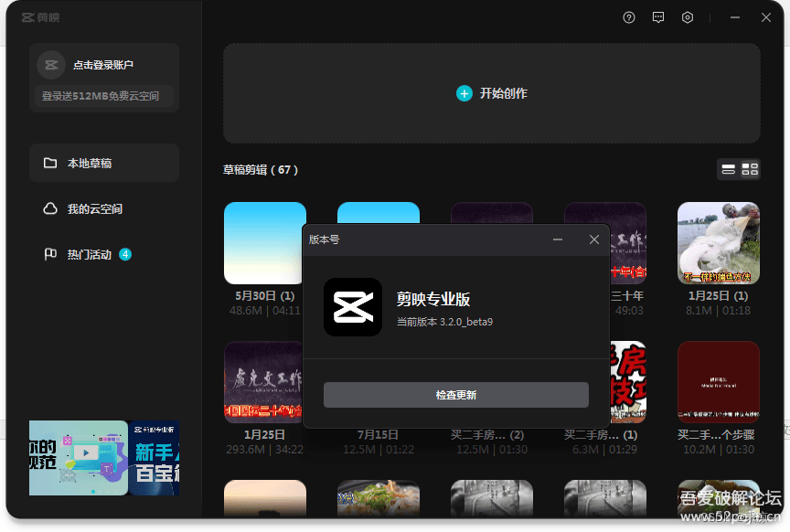This screenshot has width=790, height=532.
Task: Close the 版本号 dialog
Action: pos(594,239)
